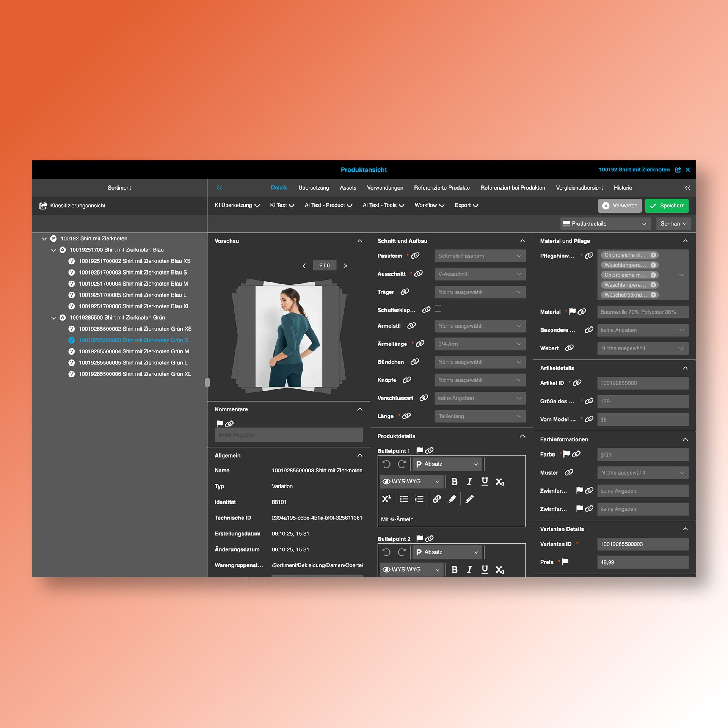The height and width of the screenshot is (728, 728).
Task: Show the next preview image
Action: pos(345,266)
